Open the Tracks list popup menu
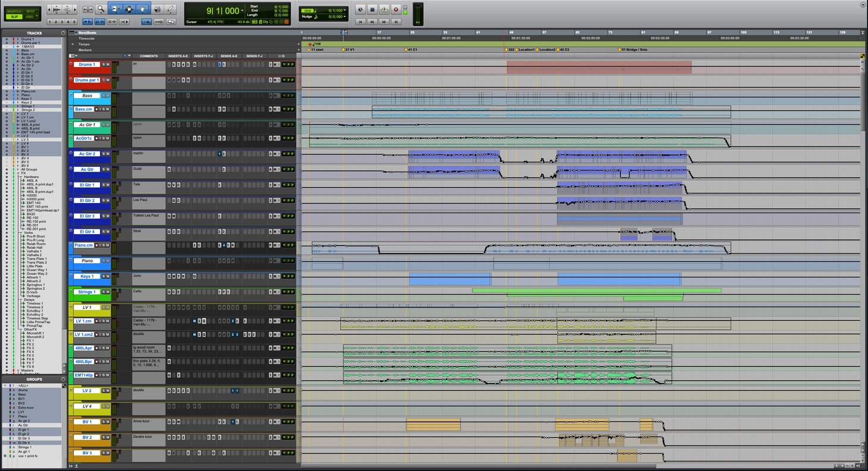The height and width of the screenshot is (471, 868). 62,33
